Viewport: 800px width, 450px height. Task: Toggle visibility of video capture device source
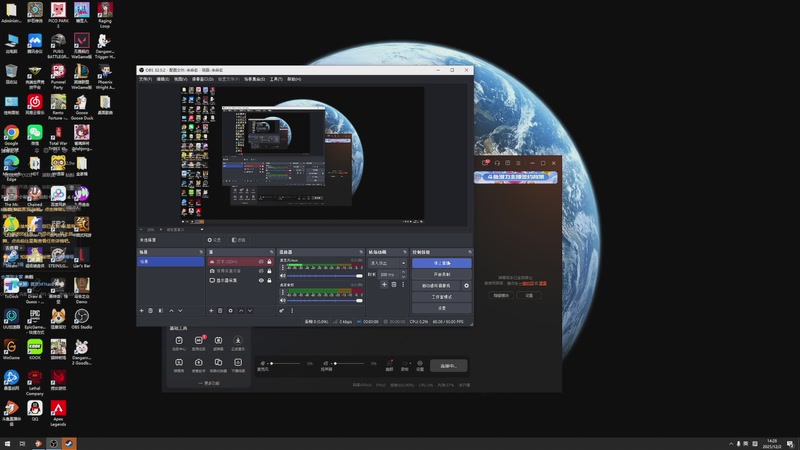[261, 271]
